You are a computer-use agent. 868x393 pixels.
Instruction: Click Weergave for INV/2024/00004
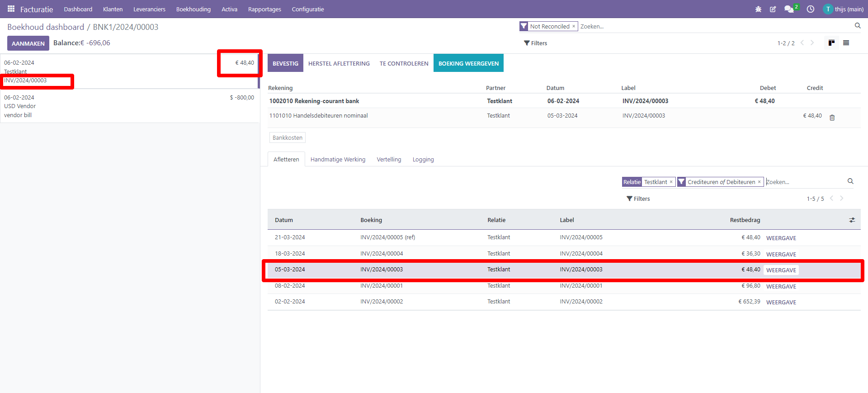[x=781, y=254]
